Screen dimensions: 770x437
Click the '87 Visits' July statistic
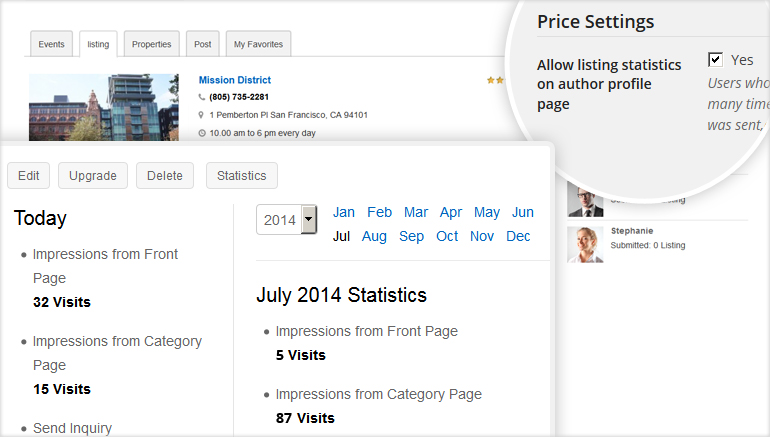(x=305, y=418)
